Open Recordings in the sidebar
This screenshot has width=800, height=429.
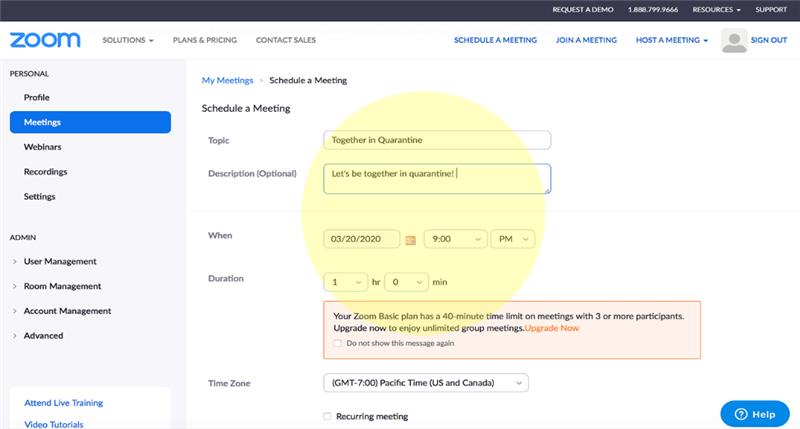pyautogui.click(x=45, y=172)
